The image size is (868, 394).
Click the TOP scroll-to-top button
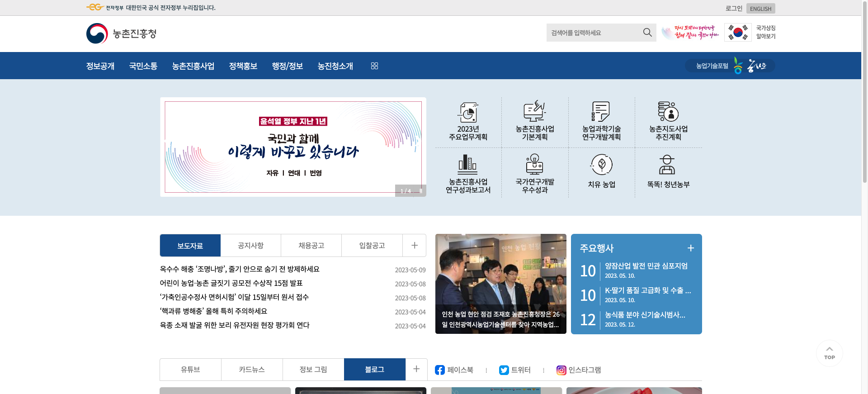tap(829, 353)
